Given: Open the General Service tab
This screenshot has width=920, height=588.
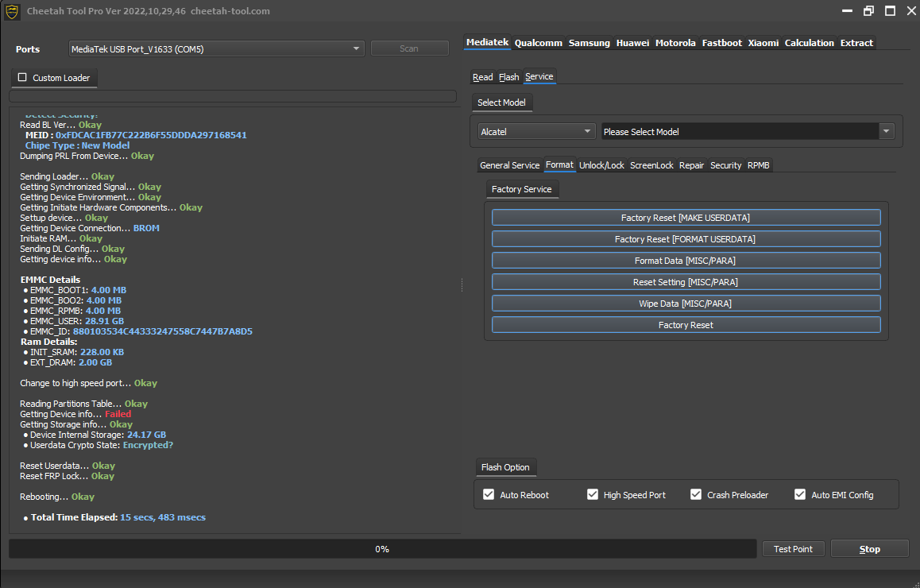Looking at the screenshot, I should 509,165.
